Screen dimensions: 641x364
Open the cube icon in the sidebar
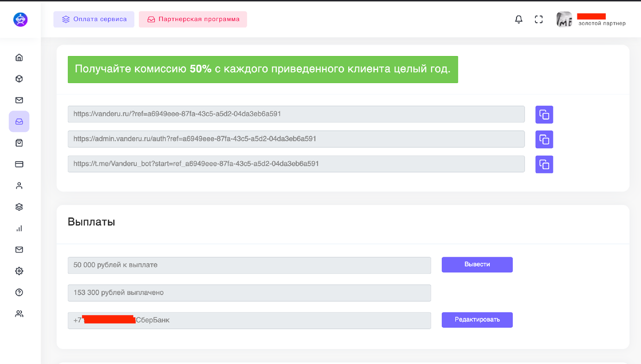click(x=19, y=79)
